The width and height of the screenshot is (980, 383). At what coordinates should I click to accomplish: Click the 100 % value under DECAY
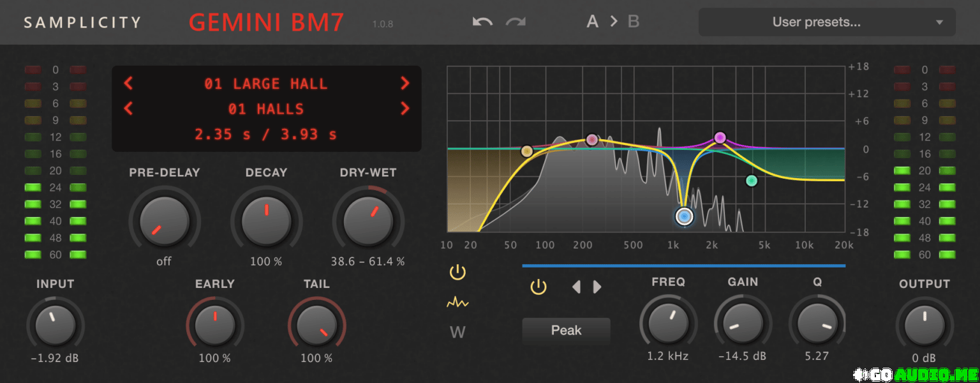(x=266, y=261)
